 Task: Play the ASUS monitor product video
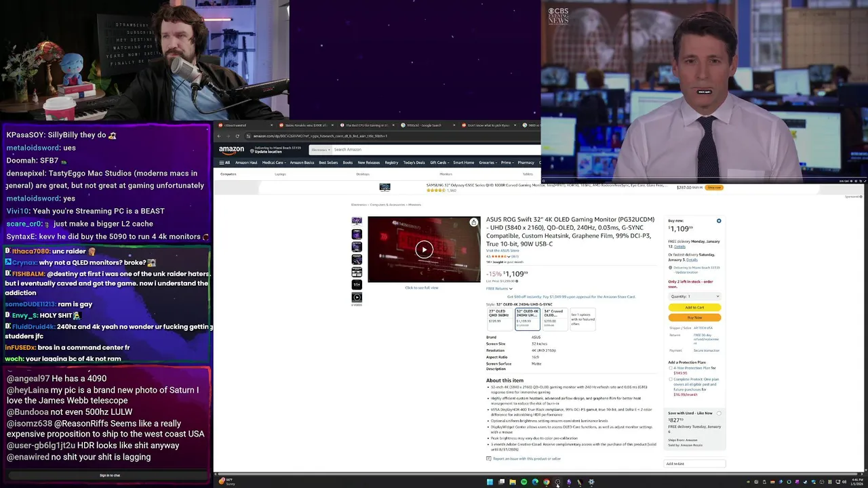click(x=425, y=249)
